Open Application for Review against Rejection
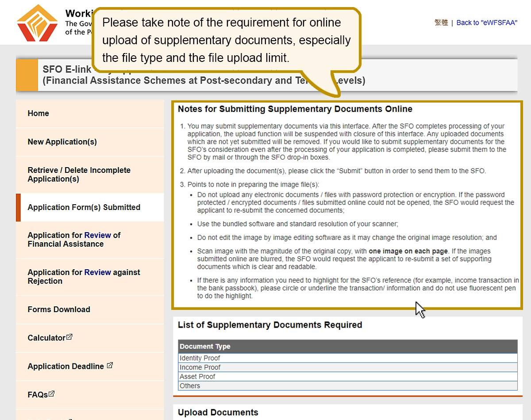531x420 pixels. pyautogui.click(x=84, y=277)
